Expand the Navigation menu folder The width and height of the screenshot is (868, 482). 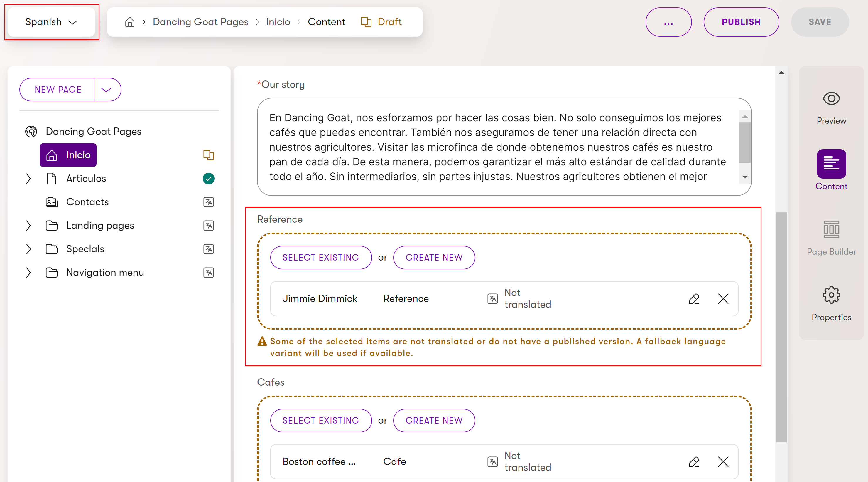coord(28,272)
